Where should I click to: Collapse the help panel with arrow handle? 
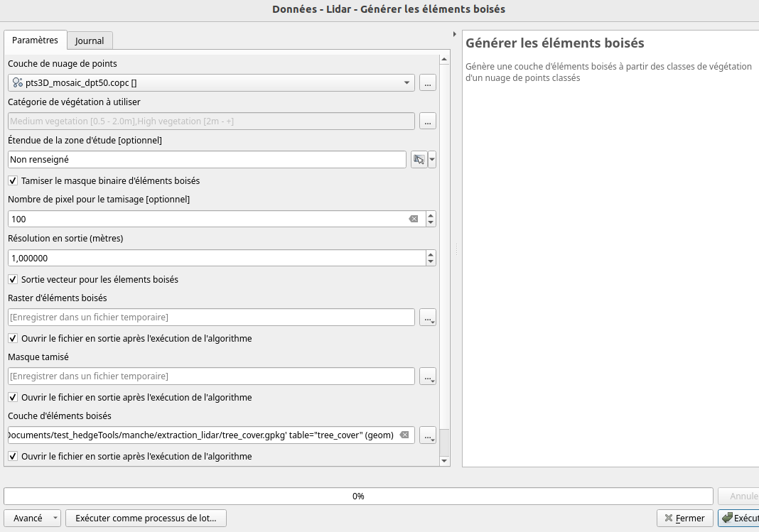[x=455, y=34]
